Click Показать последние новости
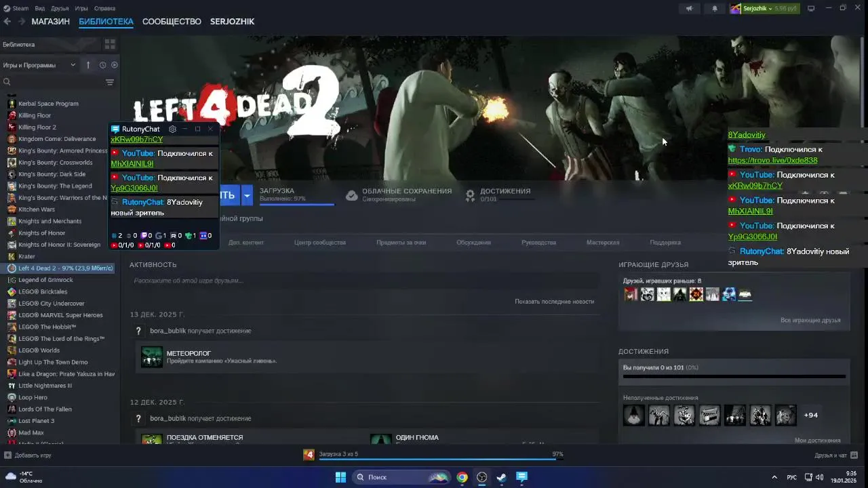The width and height of the screenshot is (868, 488). [554, 302]
